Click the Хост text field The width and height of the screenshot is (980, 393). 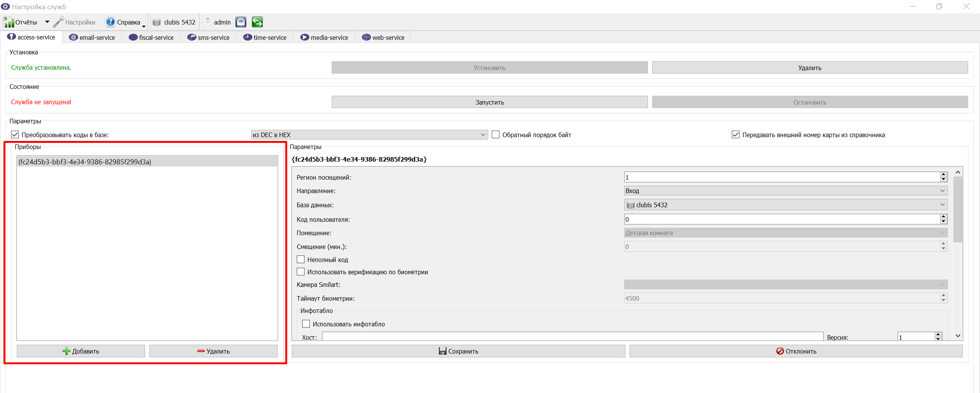[573, 337]
